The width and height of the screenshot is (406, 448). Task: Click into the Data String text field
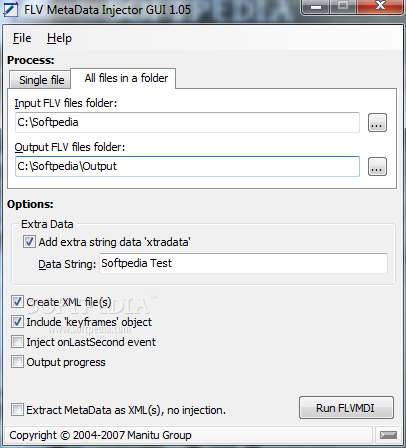(x=243, y=263)
